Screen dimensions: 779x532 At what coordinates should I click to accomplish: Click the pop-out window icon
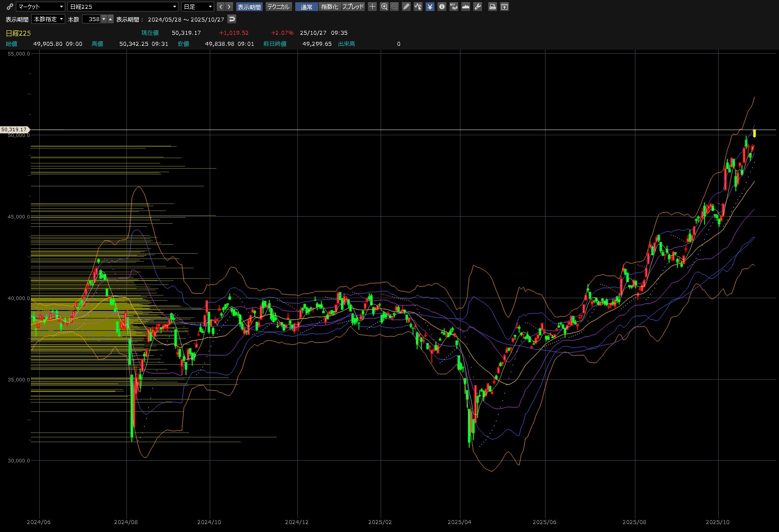[x=504, y=7]
